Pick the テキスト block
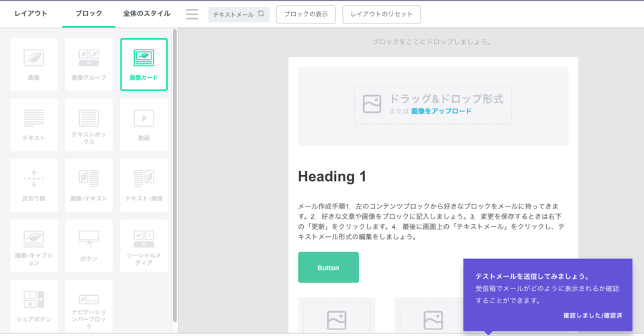The image size is (644, 336). (x=34, y=125)
